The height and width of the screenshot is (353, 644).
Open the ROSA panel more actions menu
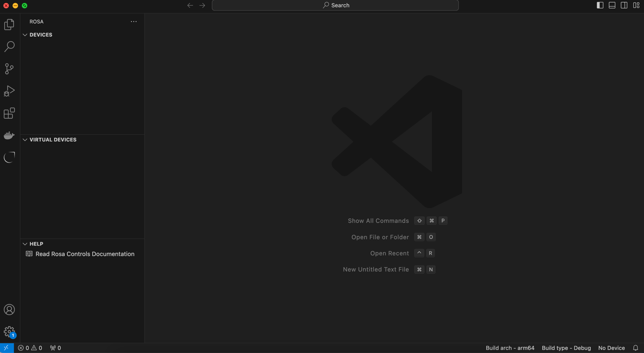click(x=133, y=21)
